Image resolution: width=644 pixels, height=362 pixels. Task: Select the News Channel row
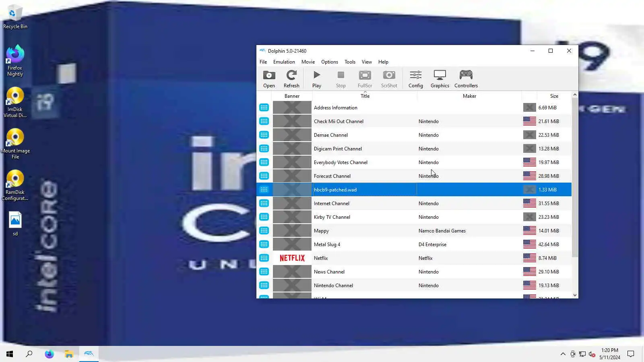coord(414,272)
